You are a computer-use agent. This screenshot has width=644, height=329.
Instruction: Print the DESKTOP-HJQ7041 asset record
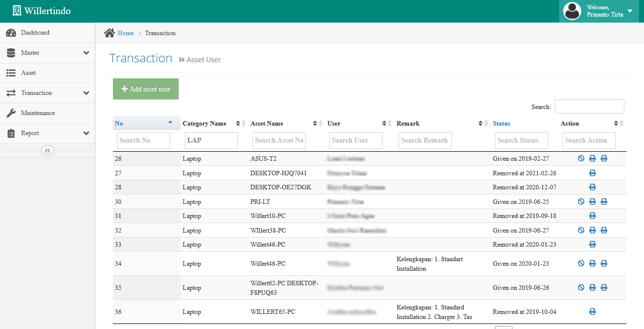(x=592, y=173)
